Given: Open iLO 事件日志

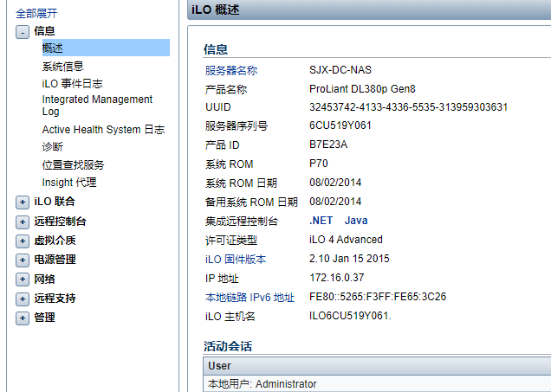Looking at the screenshot, I should tap(72, 84).
